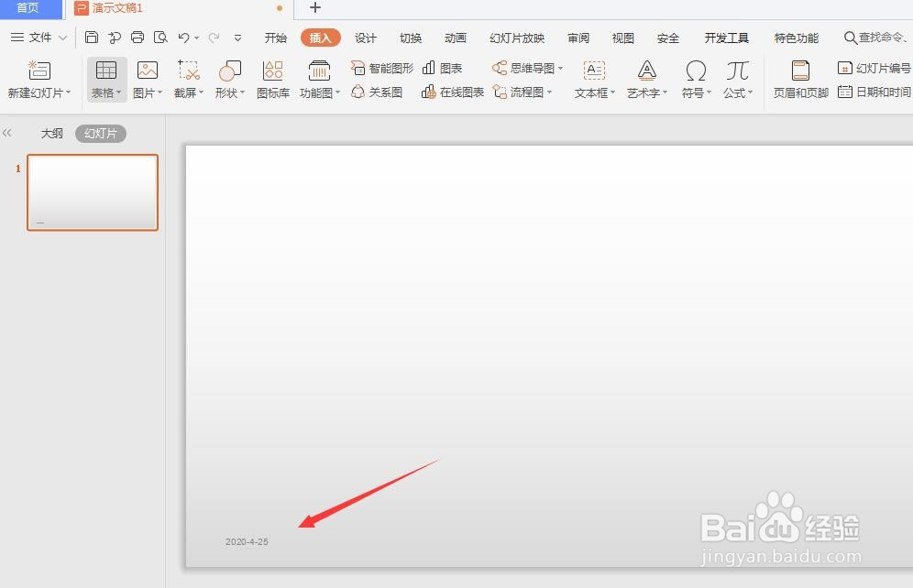Select slide 1 thumbnail
The height and width of the screenshot is (588, 913).
click(x=93, y=192)
